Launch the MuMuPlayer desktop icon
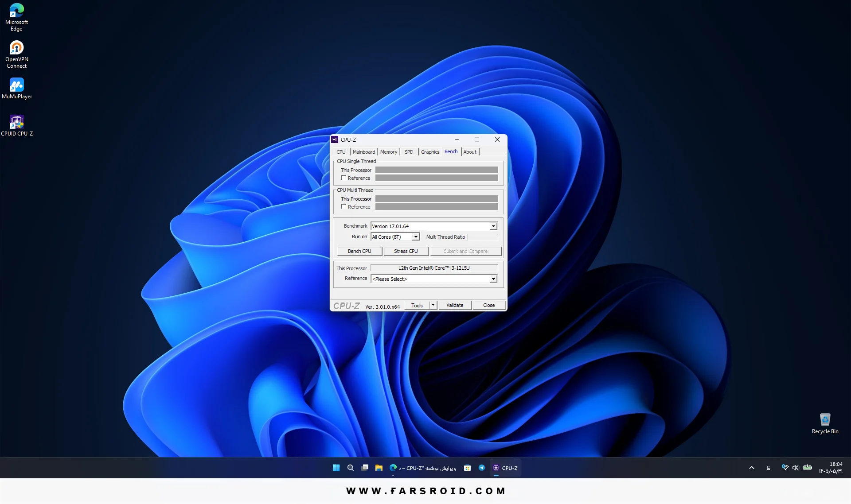The width and height of the screenshot is (851, 504). (17, 88)
